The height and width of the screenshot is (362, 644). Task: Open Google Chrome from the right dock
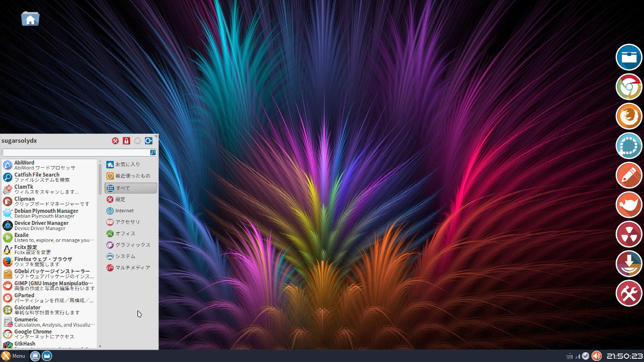coord(629,87)
